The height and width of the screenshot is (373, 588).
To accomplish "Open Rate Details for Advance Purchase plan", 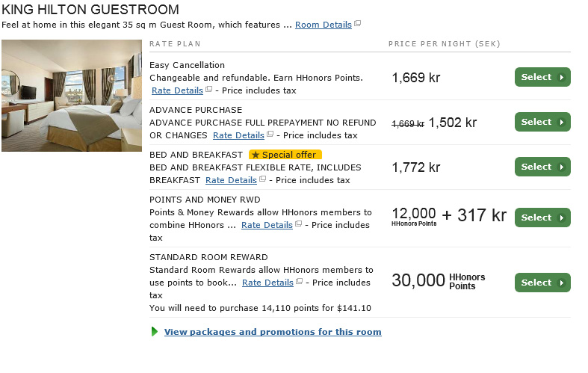I will point(238,135).
